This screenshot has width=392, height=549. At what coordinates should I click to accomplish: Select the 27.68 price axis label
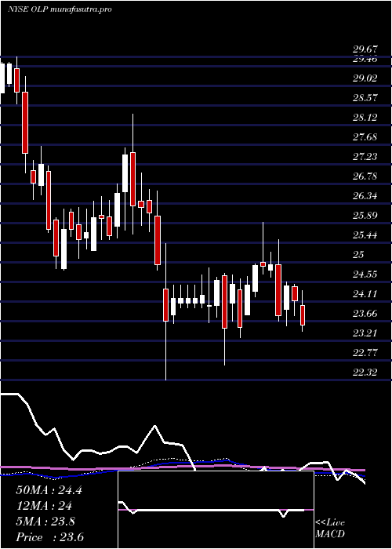coord(365,137)
